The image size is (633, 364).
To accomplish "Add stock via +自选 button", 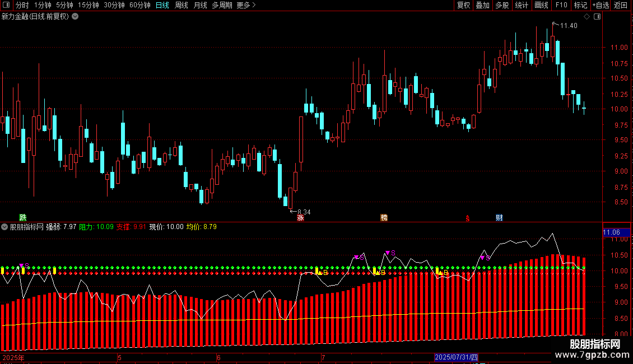I will [601, 5].
